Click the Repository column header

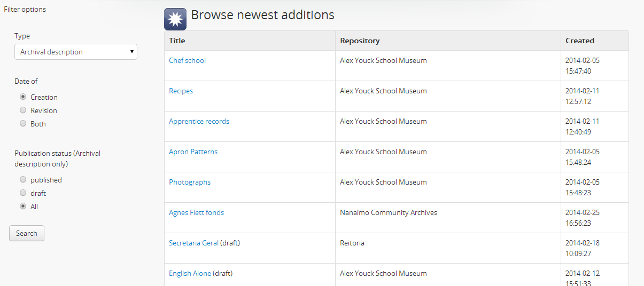(x=360, y=41)
